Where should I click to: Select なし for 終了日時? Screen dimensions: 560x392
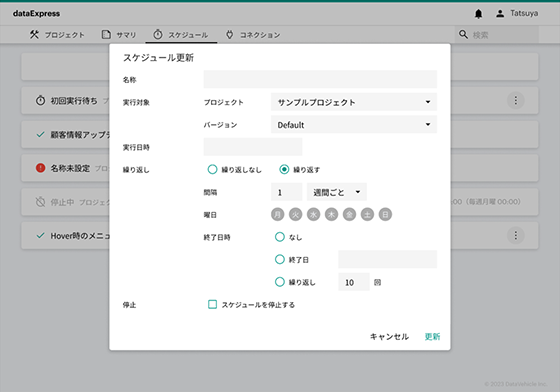tap(280, 237)
